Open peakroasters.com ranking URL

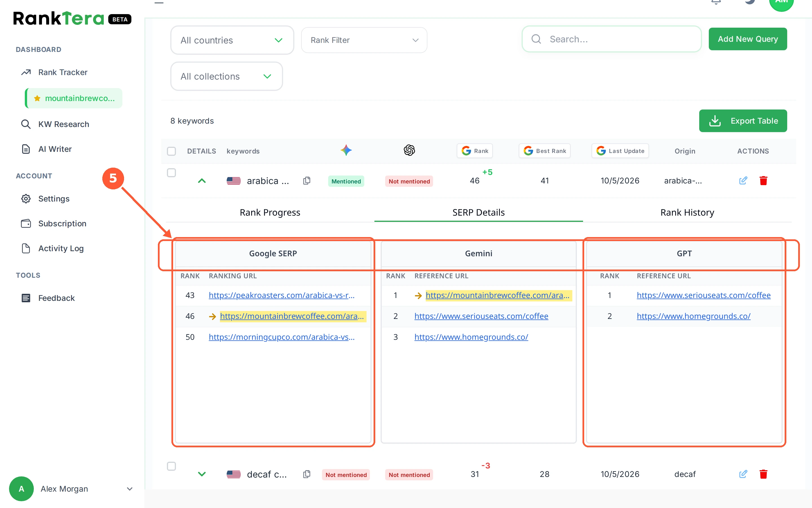pos(281,295)
